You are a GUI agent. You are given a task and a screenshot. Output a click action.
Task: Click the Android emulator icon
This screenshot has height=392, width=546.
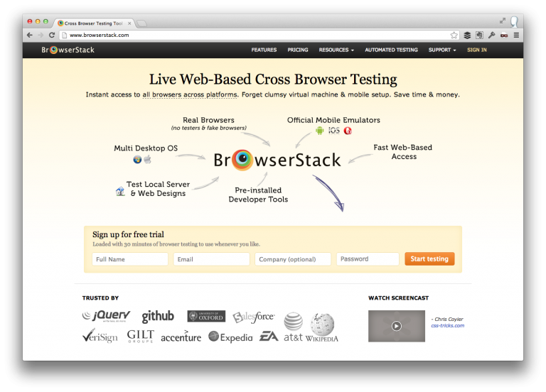tap(319, 131)
